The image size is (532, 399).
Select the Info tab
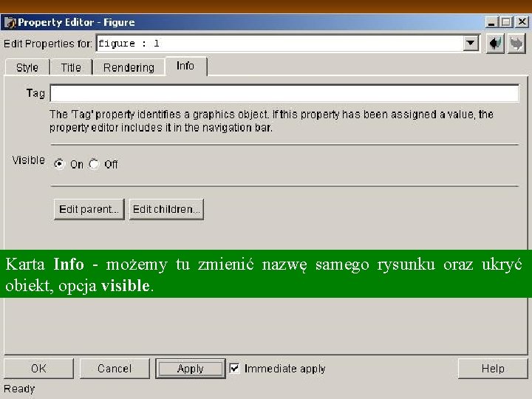coord(185,66)
